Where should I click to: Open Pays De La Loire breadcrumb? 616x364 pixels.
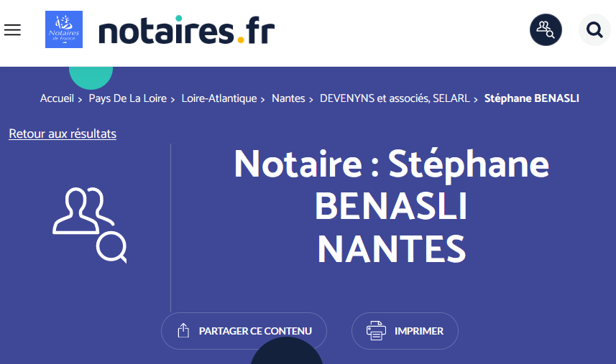click(127, 98)
